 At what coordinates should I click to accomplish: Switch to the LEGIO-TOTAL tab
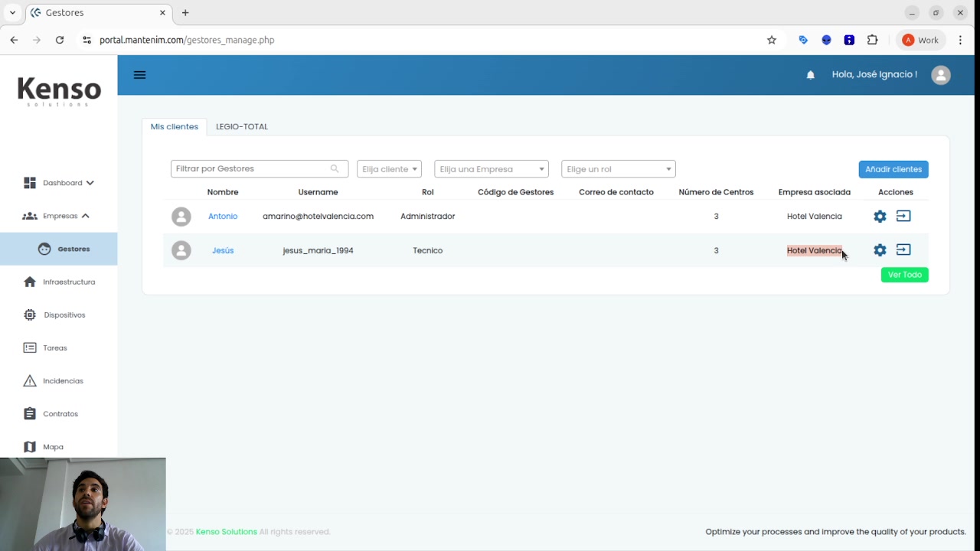coord(242,127)
